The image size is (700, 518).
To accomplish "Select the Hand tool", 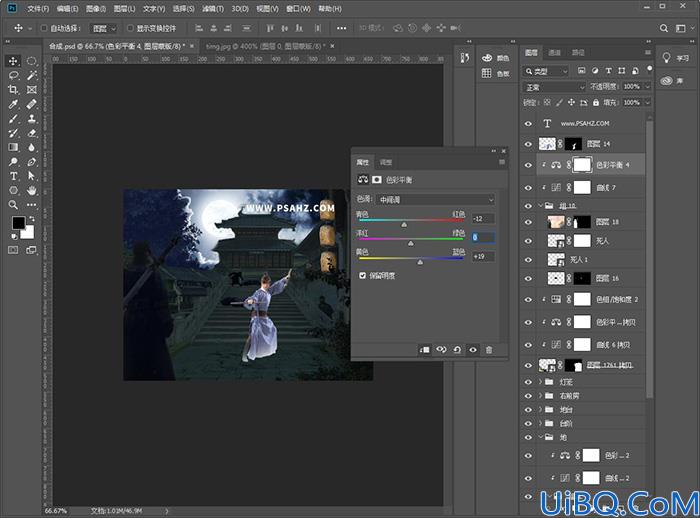I will [x=32, y=191].
